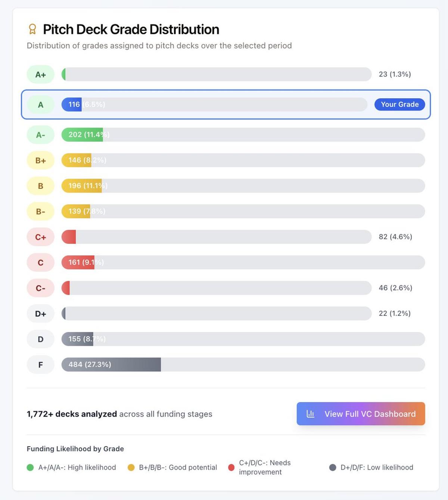Viewport: 448px width, 500px height.
Task: Click the green High likelihood legend dot
Action: click(x=30, y=467)
